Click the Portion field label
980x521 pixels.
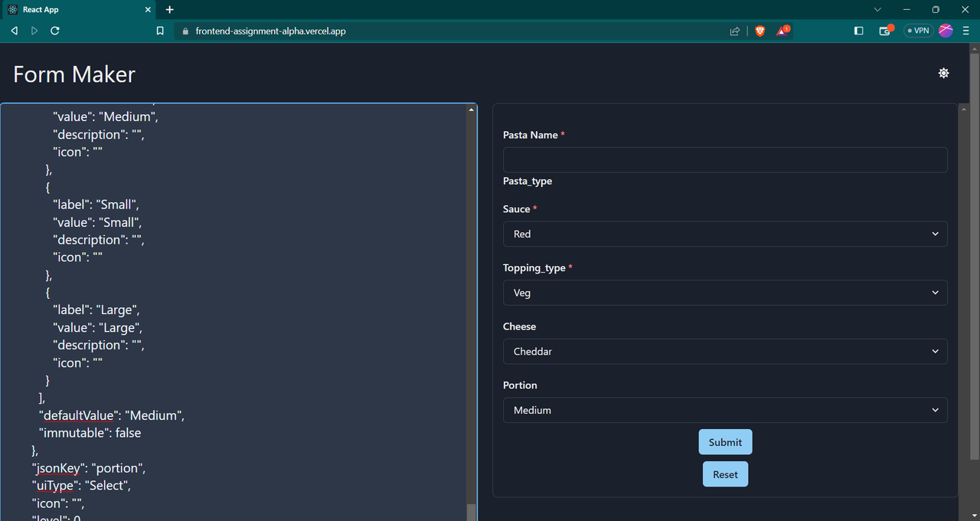point(520,385)
